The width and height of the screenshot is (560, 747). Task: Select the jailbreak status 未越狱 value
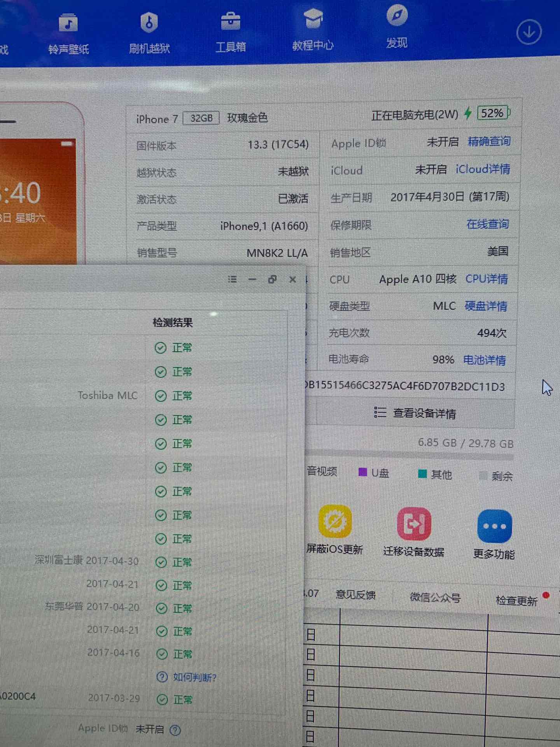coord(293,172)
